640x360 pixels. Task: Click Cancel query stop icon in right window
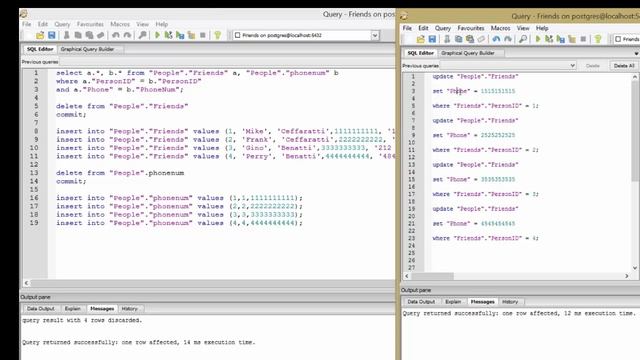(x=583, y=39)
